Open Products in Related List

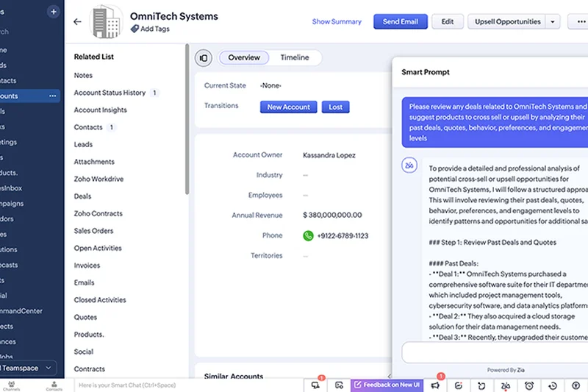tap(89, 334)
